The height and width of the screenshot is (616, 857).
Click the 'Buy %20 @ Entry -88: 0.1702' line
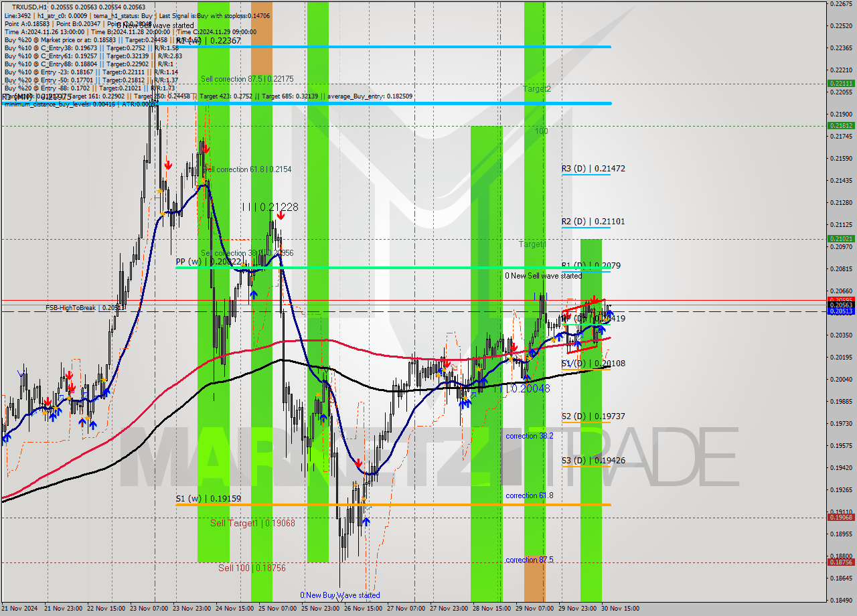(89, 88)
